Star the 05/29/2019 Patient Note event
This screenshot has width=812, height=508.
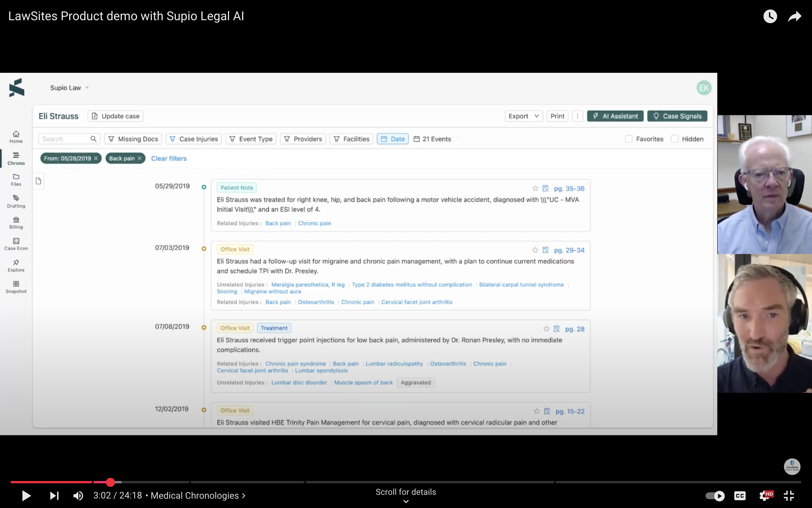[535, 188]
